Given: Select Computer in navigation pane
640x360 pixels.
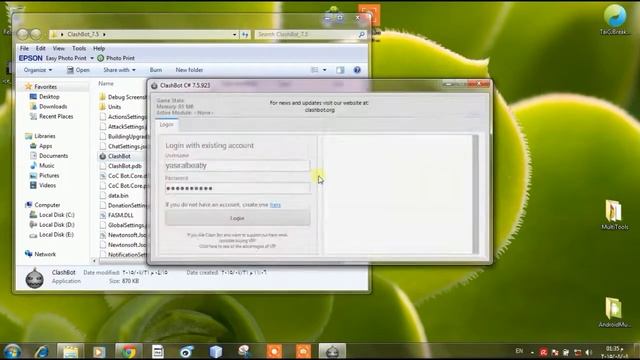Looking at the screenshot, I should pyautogui.click(x=47, y=205).
